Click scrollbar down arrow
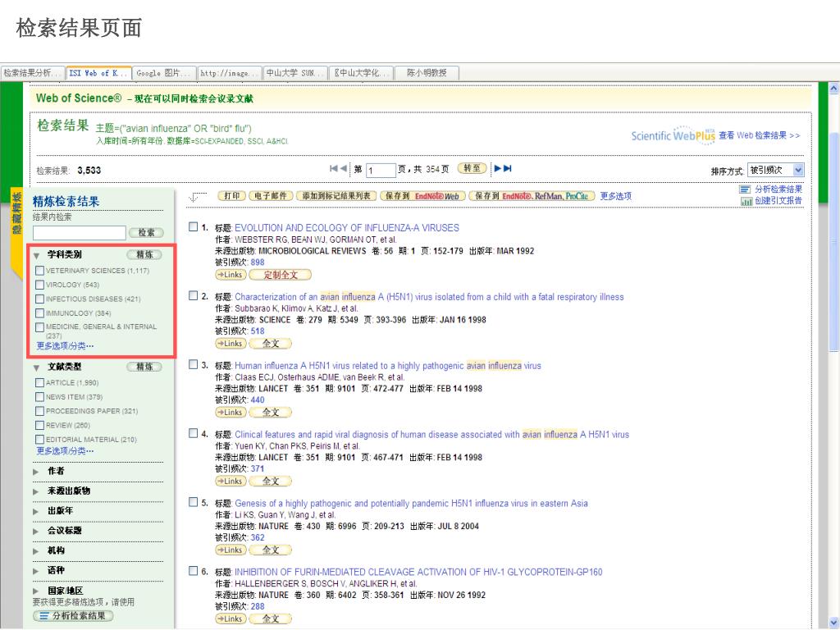Image resolution: width=840 pixels, height=630 pixels. (x=833, y=623)
